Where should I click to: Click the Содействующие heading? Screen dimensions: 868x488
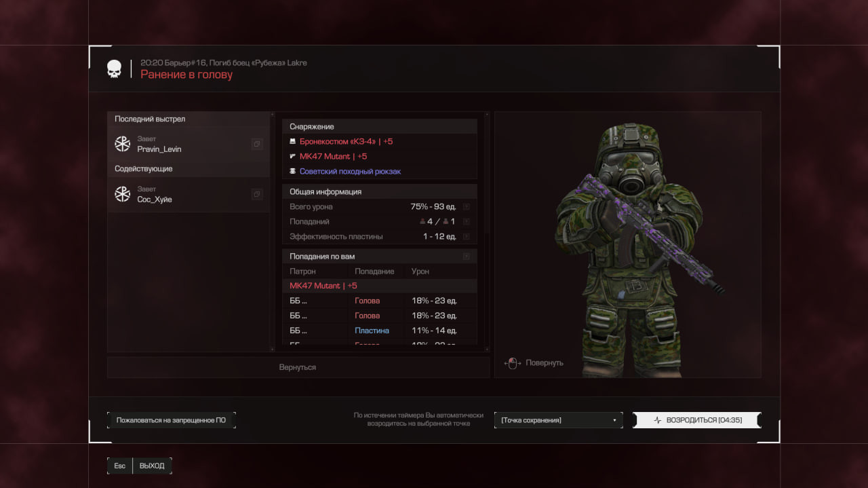(143, 168)
